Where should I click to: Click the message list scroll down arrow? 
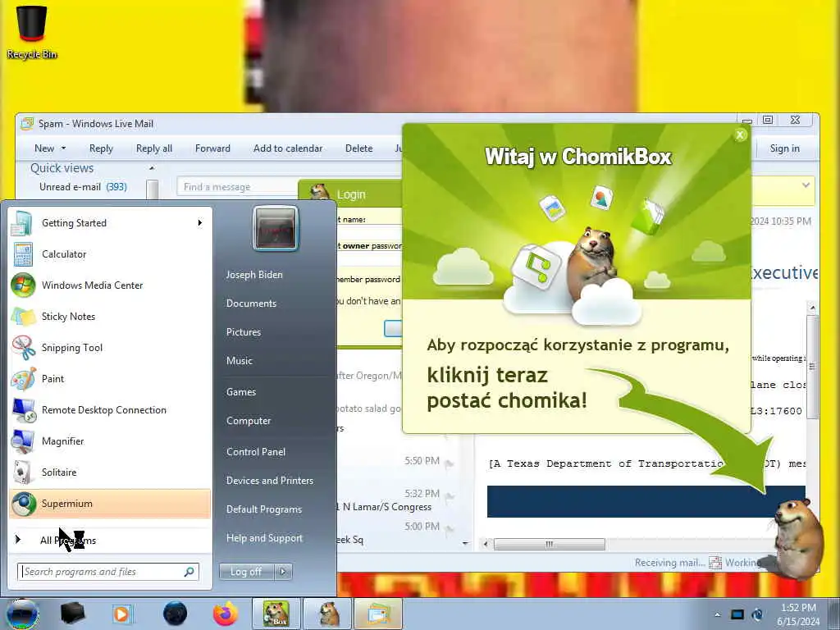coord(465,543)
